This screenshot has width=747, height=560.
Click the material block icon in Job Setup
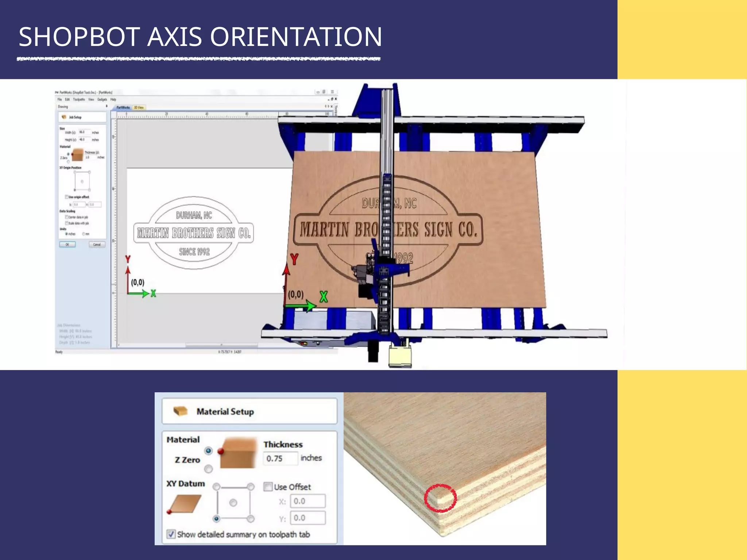pos(77,155)
